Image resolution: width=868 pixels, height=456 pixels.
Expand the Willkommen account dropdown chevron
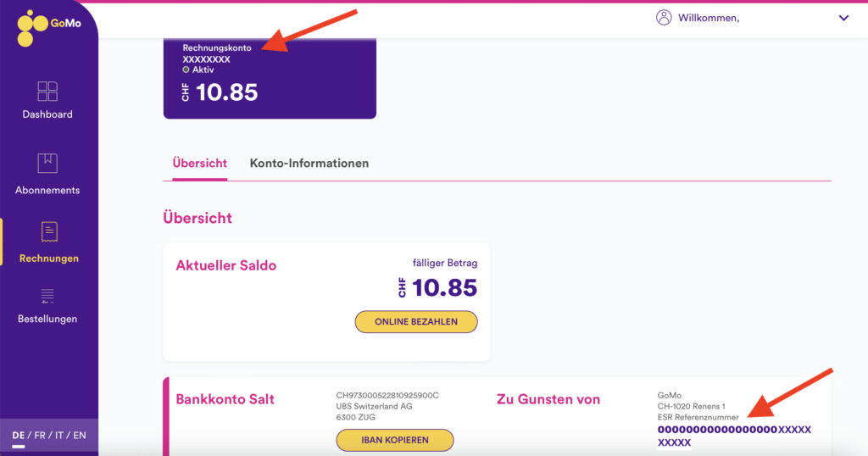coord(843,18)
